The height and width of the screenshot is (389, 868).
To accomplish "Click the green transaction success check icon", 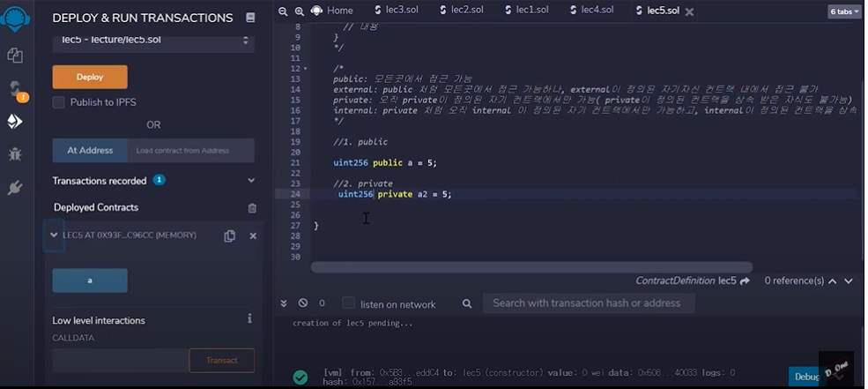I will 300,378.
